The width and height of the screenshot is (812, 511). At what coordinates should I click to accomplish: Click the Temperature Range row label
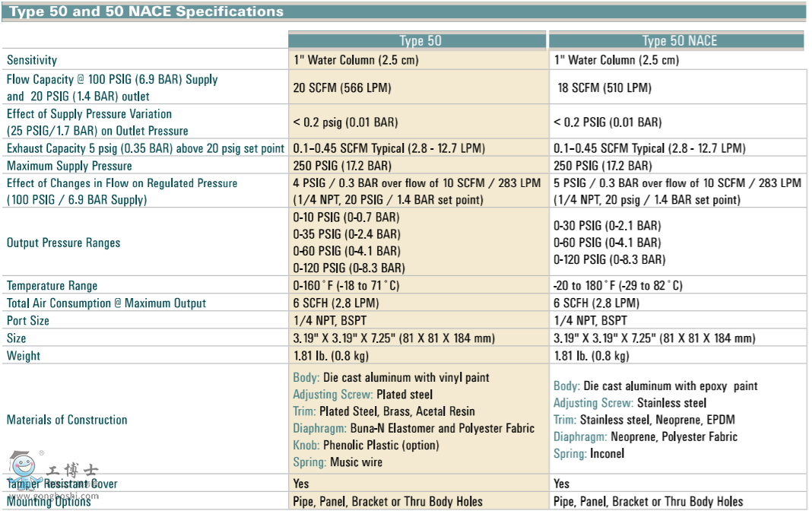point(52,286)
